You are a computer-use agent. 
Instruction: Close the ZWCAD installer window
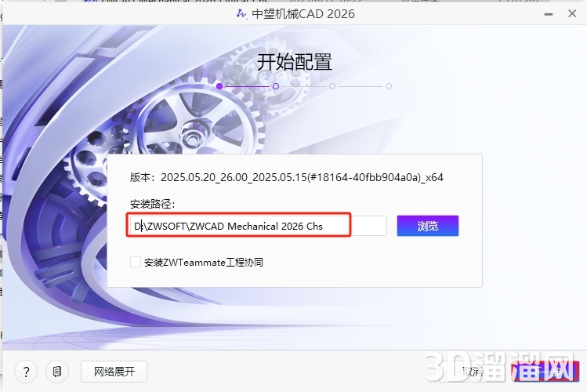click(x=572, y=14)
